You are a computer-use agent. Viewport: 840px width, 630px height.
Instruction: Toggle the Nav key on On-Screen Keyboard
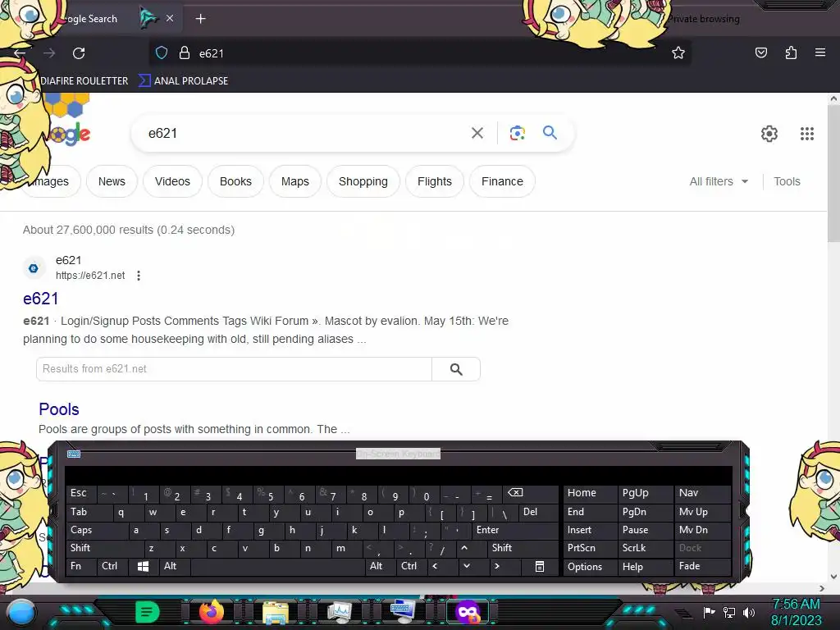703,493
